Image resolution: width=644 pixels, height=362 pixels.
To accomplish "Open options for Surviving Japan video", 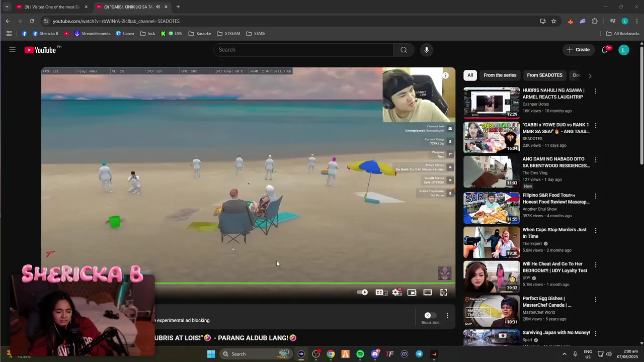I will click(596, 333).
